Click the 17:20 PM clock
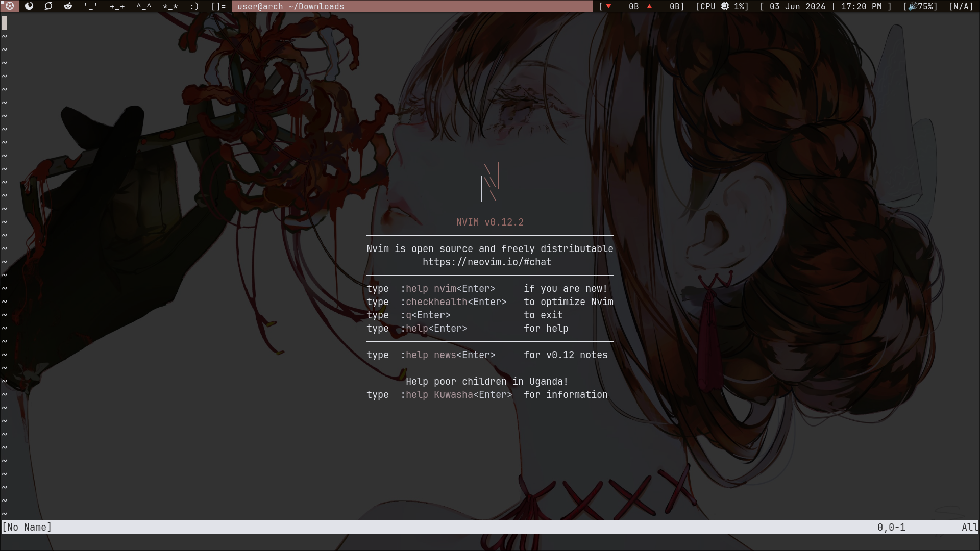980x551 pixels. click(x=862, y=6)
